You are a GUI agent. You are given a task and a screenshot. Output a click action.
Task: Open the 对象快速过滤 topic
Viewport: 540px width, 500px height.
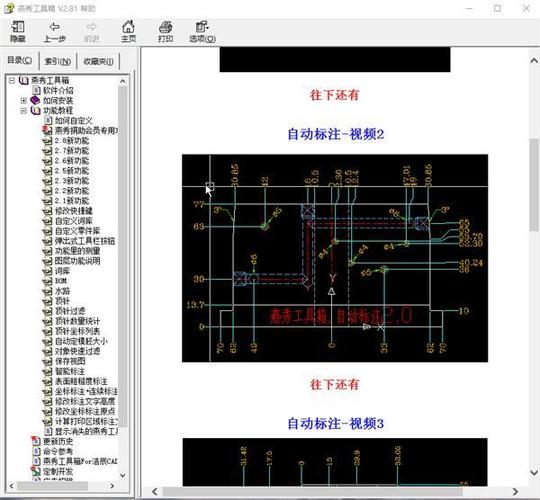pyautogui.click(x=77, y=351)
